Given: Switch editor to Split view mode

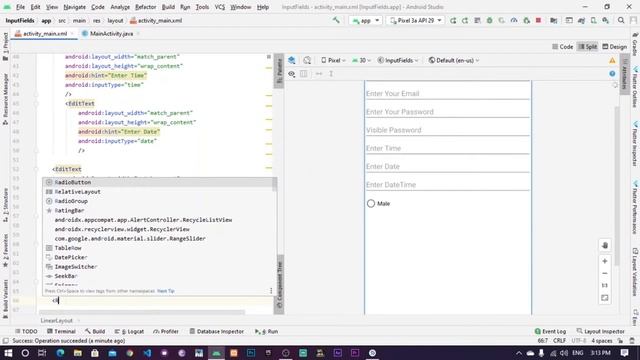Looking at the screenshot, I should point(587,47).
